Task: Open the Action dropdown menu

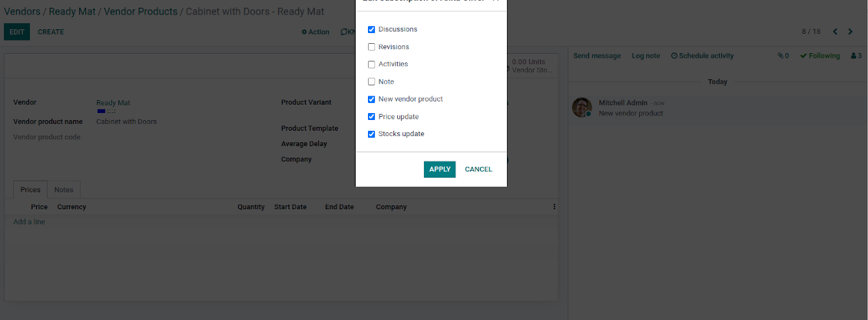Action: (315, 32)
